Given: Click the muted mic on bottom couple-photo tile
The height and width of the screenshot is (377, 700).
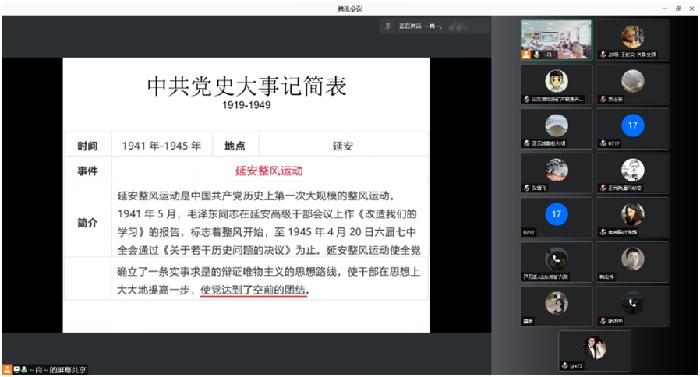Looking at the screenshot, I should (565, 366).
